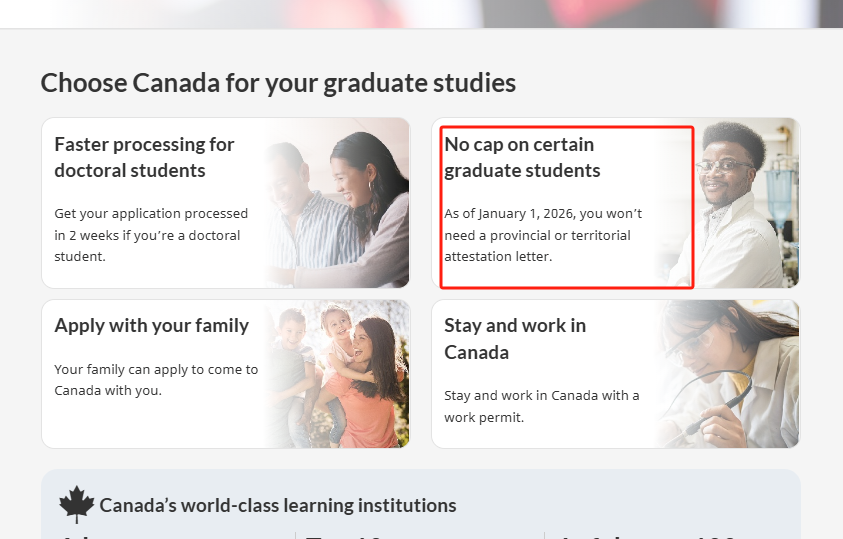Click the "As of January 1, 2026" description
Image resolution: width=843 pixels, height=539 pixels.
(543, 235)
